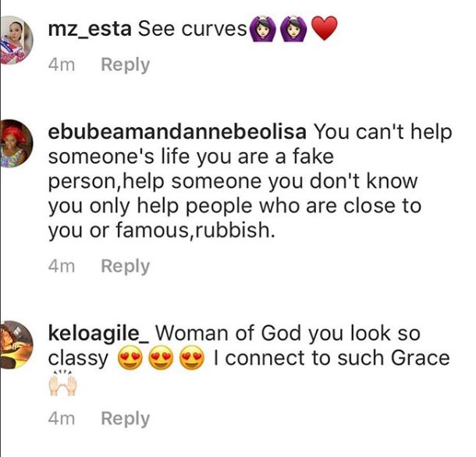Click the 4m timestamp under keloagile_'s comment

coord(62,419)
